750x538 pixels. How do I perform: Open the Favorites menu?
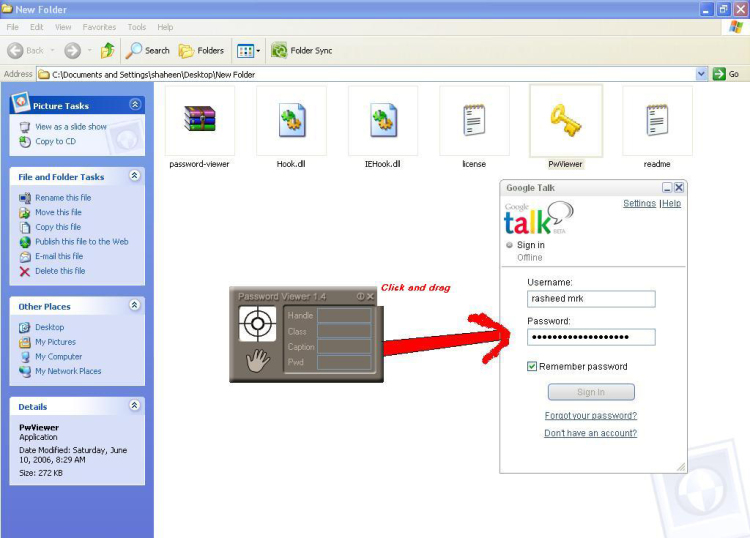point(99,27)
